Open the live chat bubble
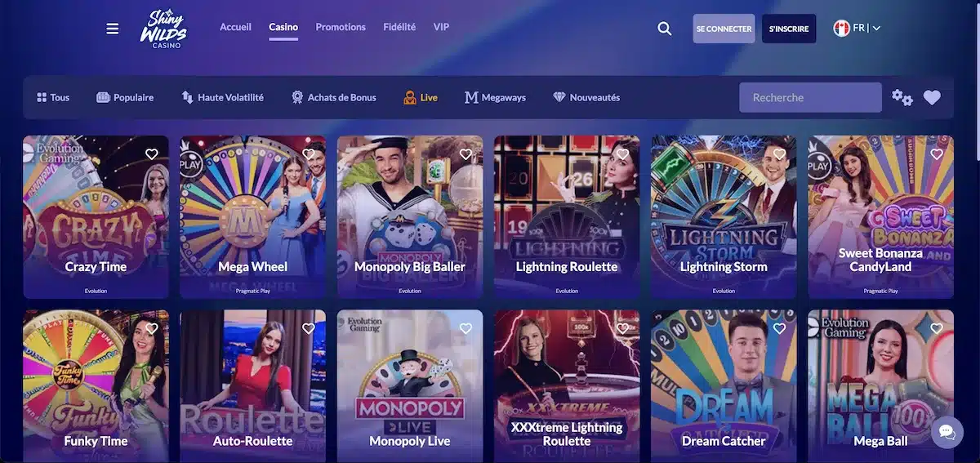This screenshot has width=980, height=463. 947,431
